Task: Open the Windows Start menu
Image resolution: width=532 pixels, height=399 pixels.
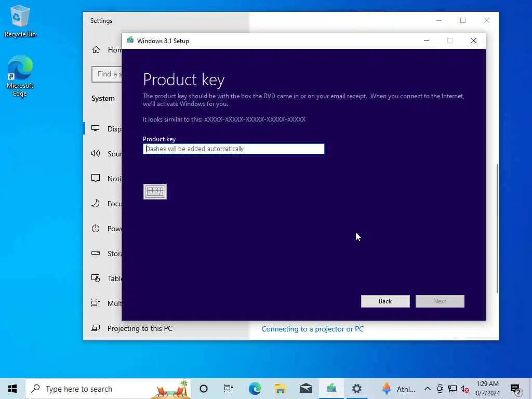Action: pos(12,389)
